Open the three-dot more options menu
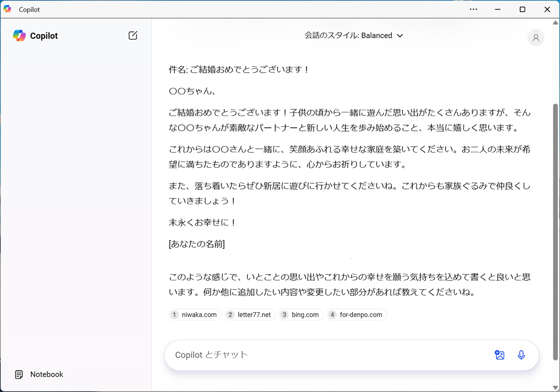 473,9
